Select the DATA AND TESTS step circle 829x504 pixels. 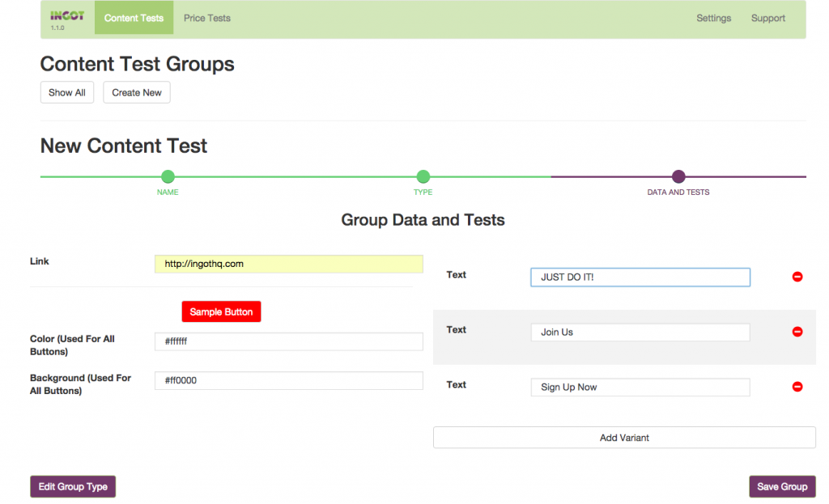678,176
